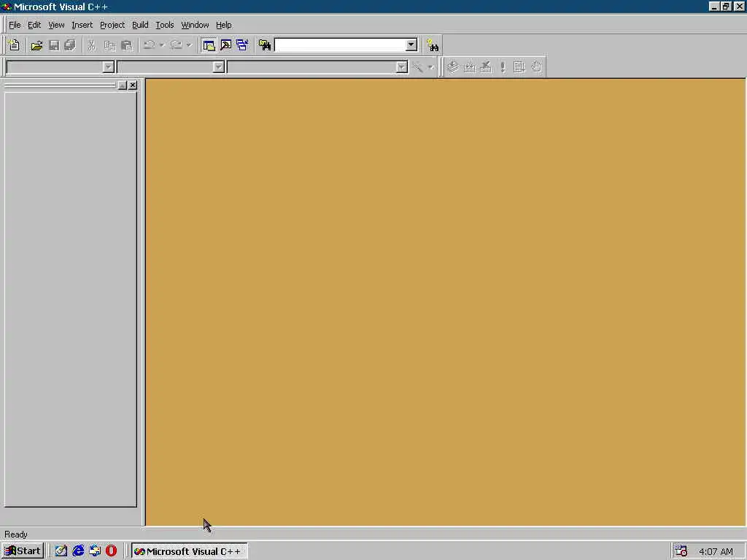The width and height of the screenshot is (747, 560).
Task: Expand the docked Workspace pane button
Action: point(123,85)
